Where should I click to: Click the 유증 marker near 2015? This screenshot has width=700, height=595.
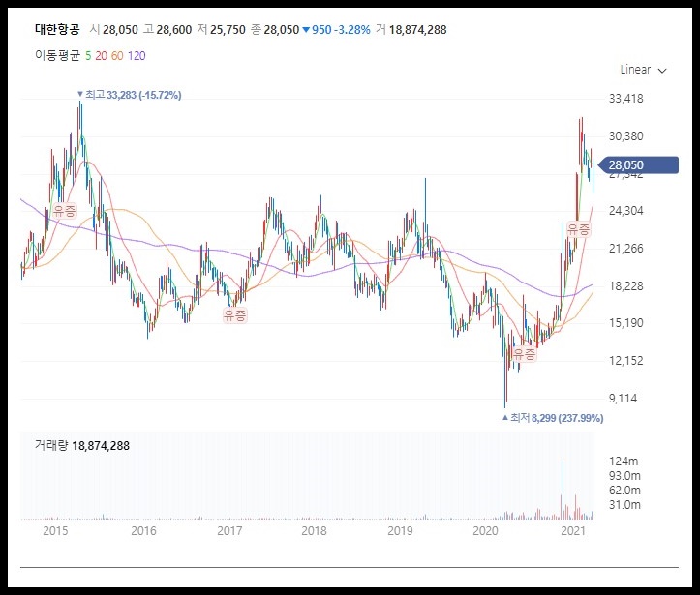click(65, 211)
